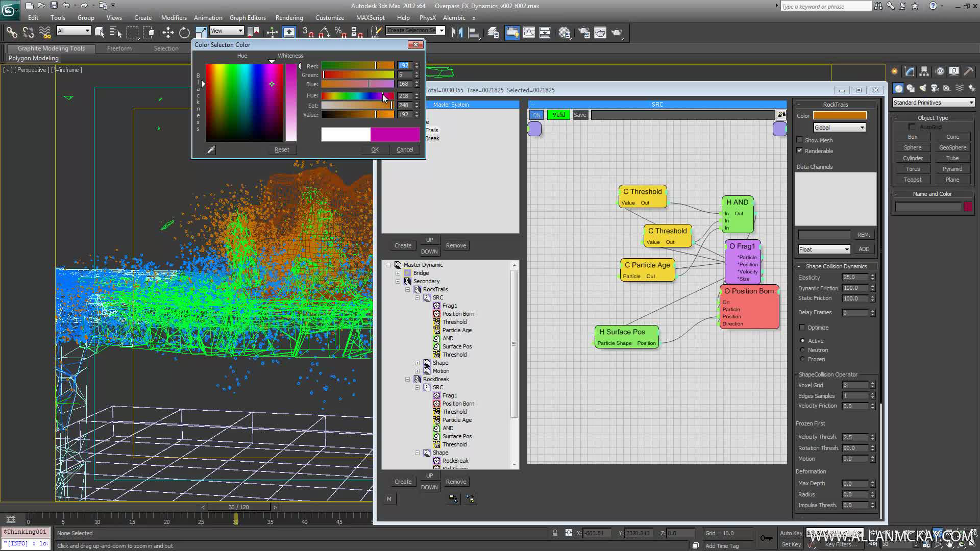This screenshot has width=980, height=551.
Task: Click Bind to Space Warp tool
Action: [45, 32]
